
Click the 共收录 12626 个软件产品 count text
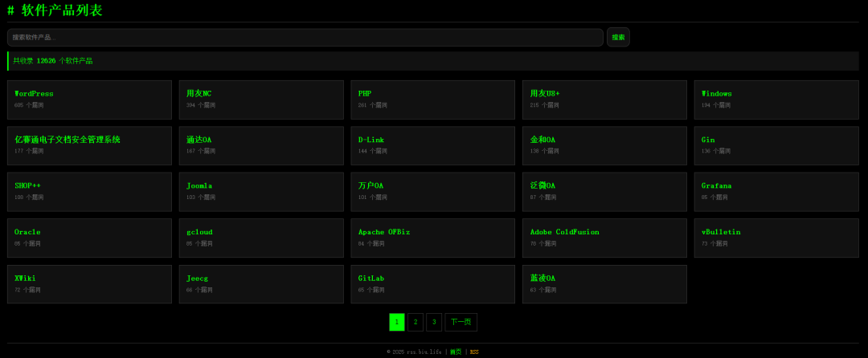click(x=53, y=61)
